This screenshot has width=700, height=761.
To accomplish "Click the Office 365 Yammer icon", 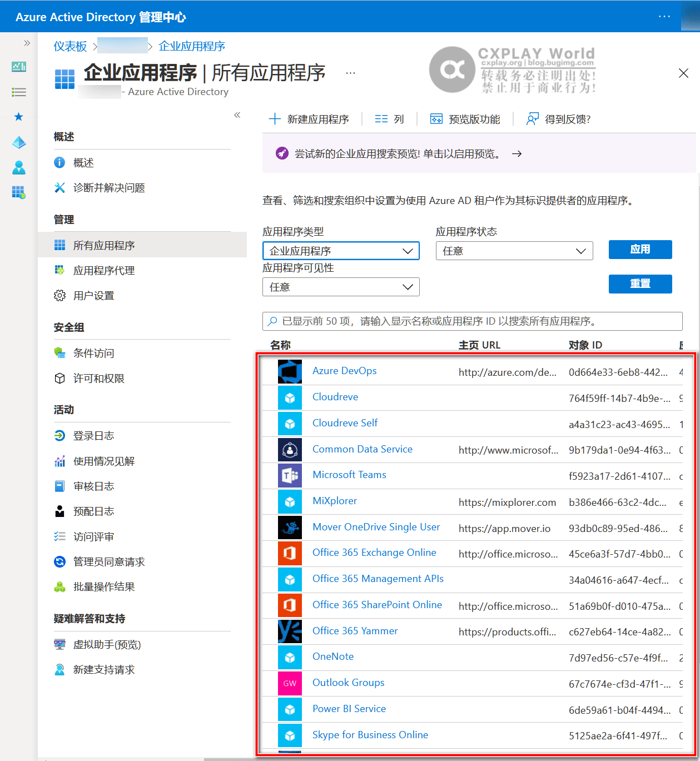I will pyautogui.click(x=290, y=631).
